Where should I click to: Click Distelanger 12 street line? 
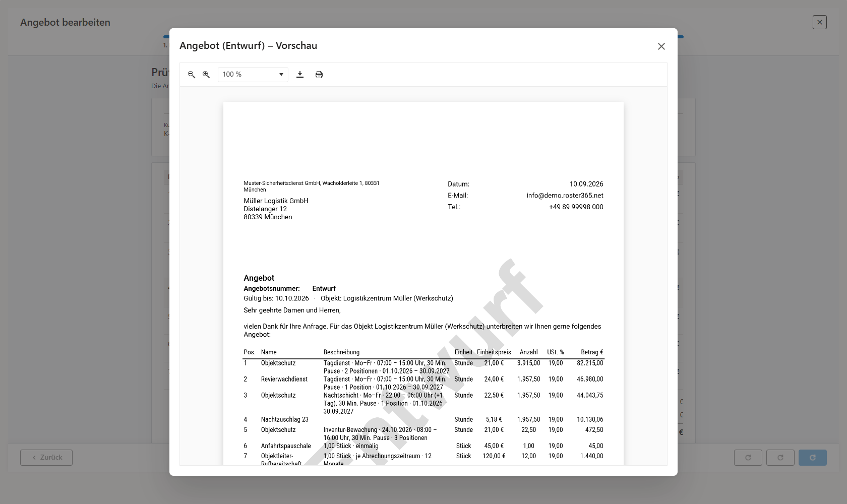coord(265,209)
